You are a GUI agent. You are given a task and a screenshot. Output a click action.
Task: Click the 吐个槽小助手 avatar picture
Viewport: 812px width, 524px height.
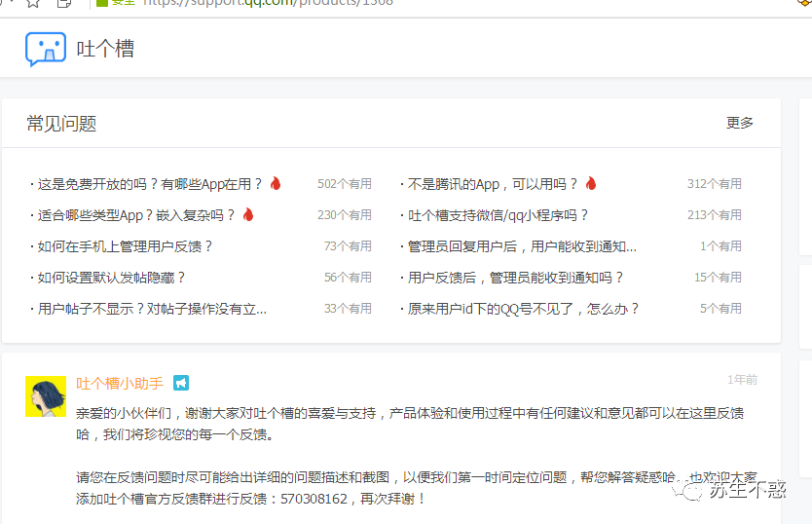46,396
